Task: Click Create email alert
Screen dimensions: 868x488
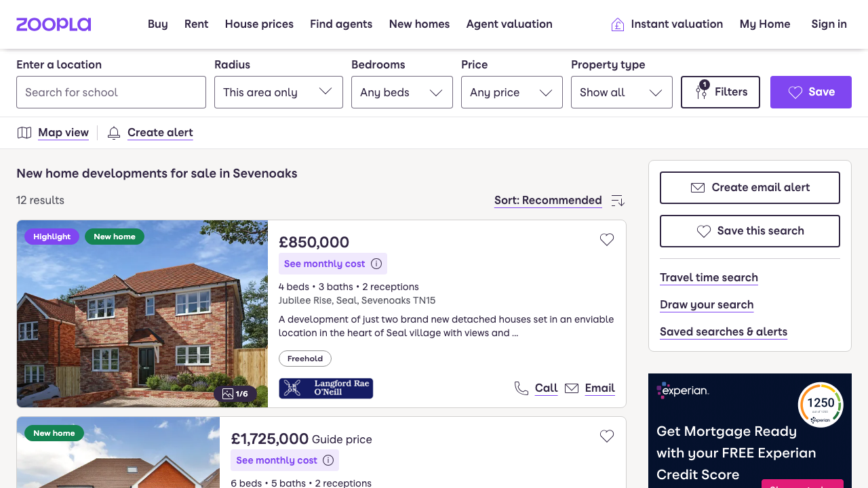Action: pyautogui.click(x=749, y=188)
